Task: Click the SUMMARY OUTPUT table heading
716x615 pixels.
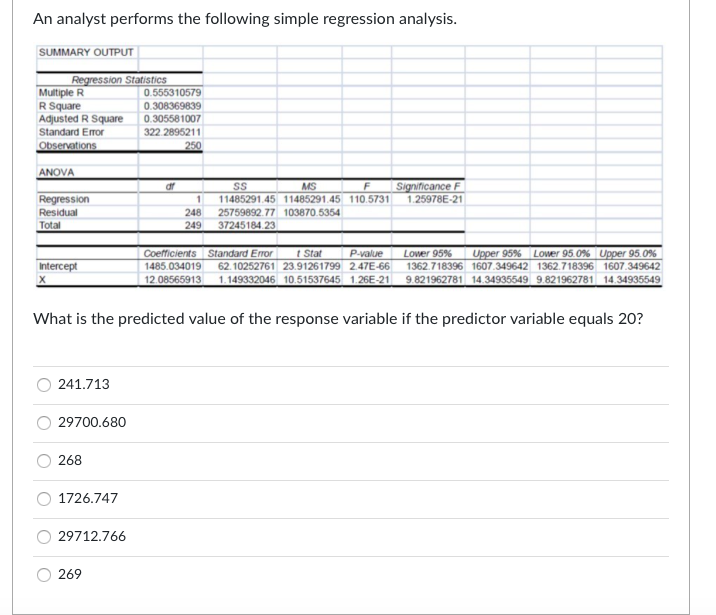Action: click(x=86, y=53)
